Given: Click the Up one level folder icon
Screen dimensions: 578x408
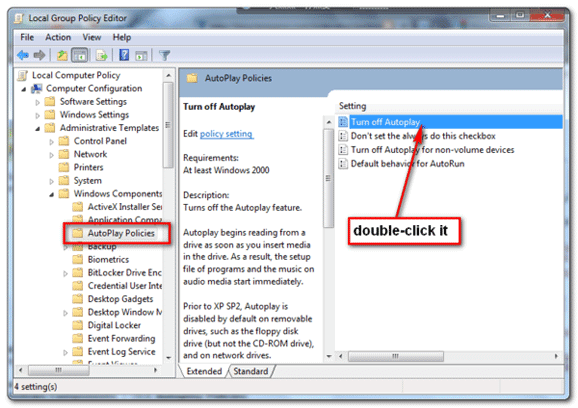Looking at the screenshot, I should [x=62, y=55].
